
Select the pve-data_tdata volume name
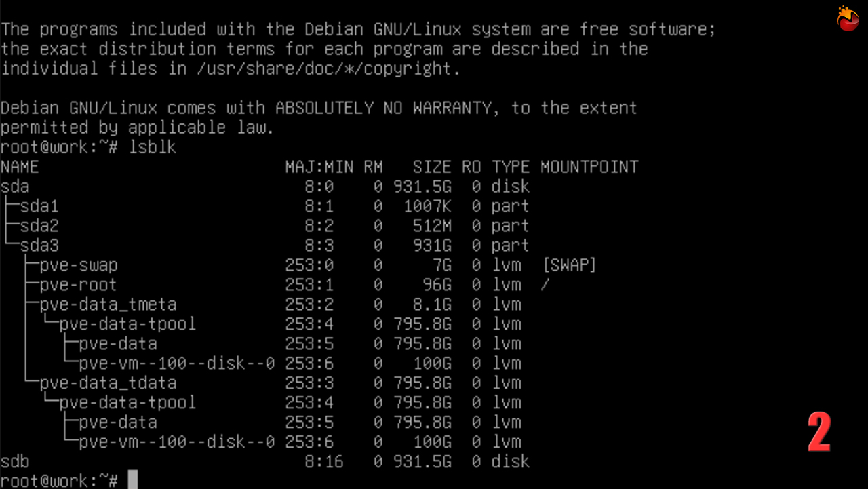108,383
